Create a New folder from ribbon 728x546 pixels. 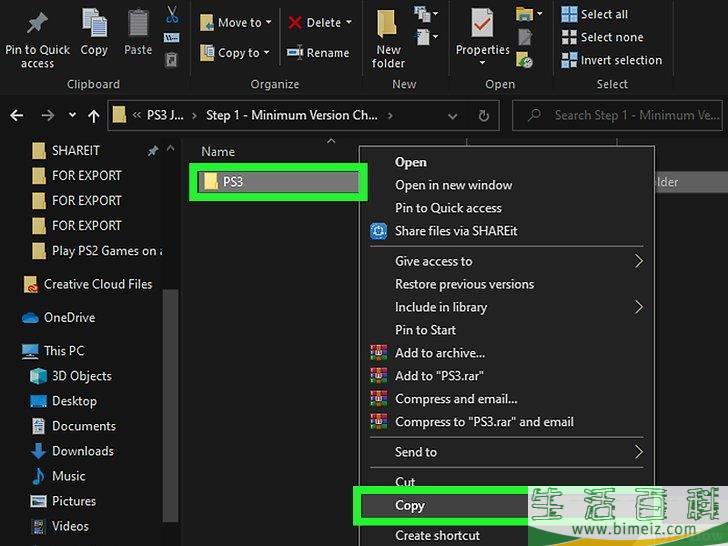click(388, 39)
